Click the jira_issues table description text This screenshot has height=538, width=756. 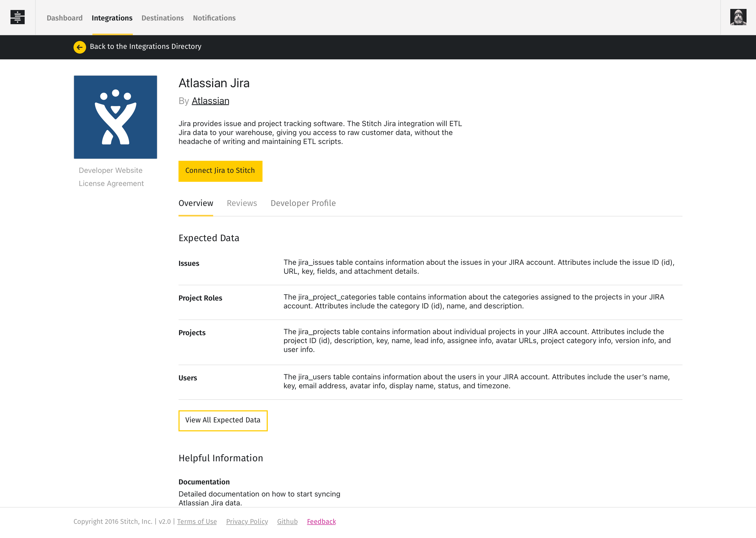pyautogui.click(x=479, y=267)
